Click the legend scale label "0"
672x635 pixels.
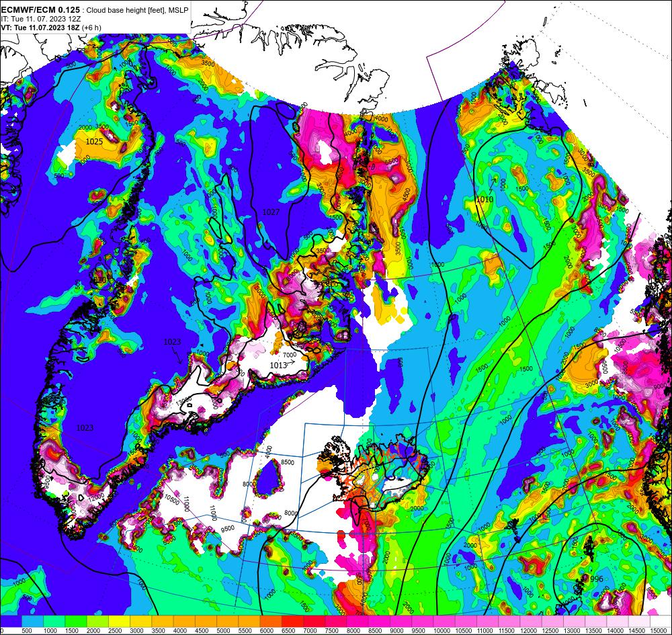1,631
